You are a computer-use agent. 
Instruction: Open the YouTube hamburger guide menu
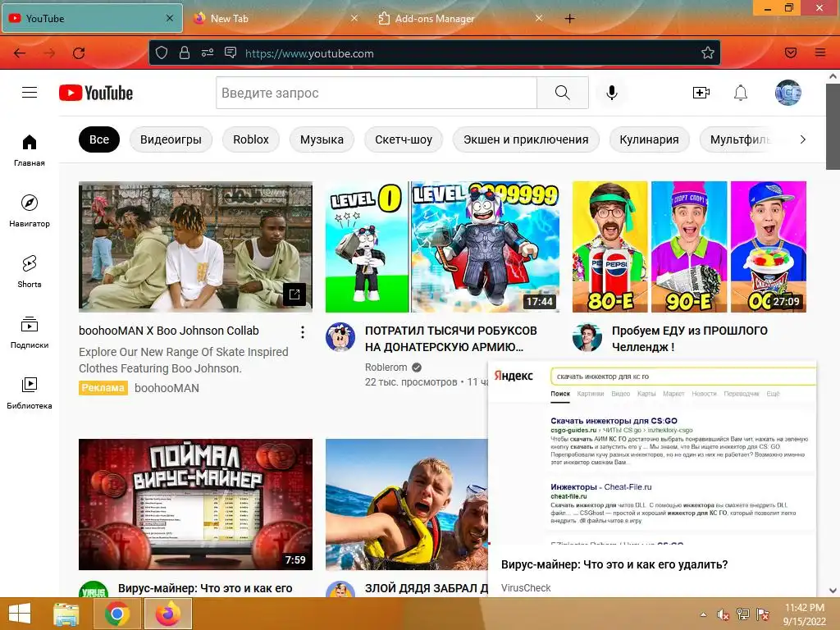30,93
